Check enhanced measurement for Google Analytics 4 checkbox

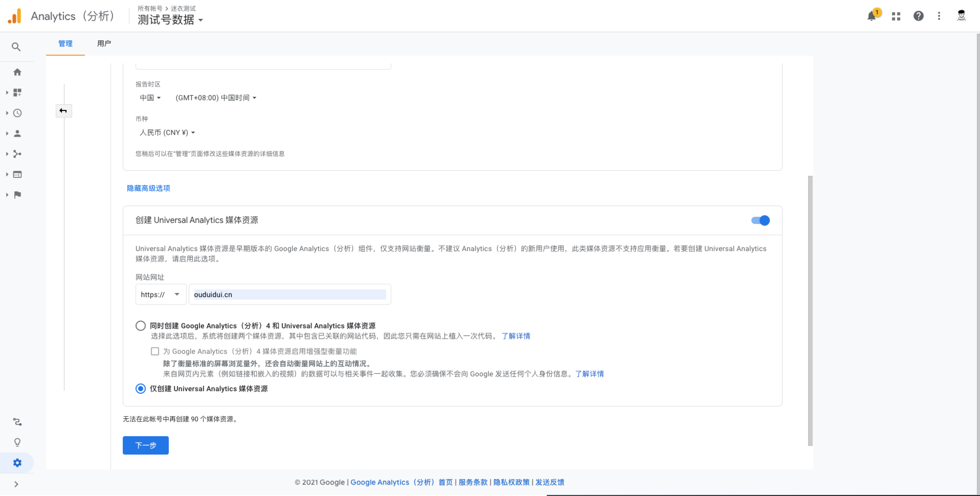pos(155,351)
